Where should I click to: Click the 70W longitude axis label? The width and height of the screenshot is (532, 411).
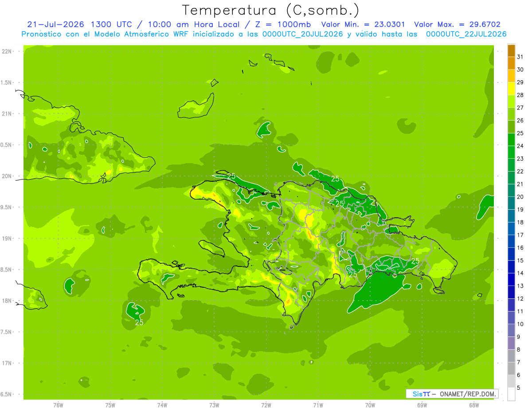pos(370,405)
